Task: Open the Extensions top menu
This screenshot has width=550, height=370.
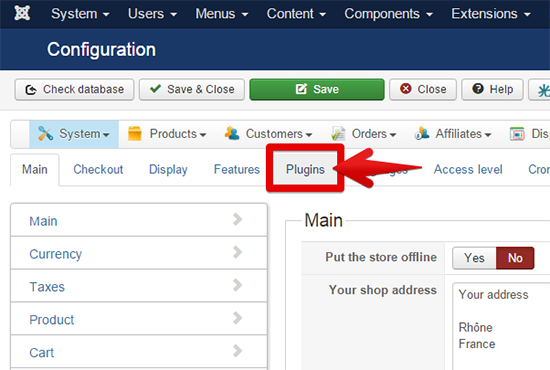Action: (x=490, y=14)
